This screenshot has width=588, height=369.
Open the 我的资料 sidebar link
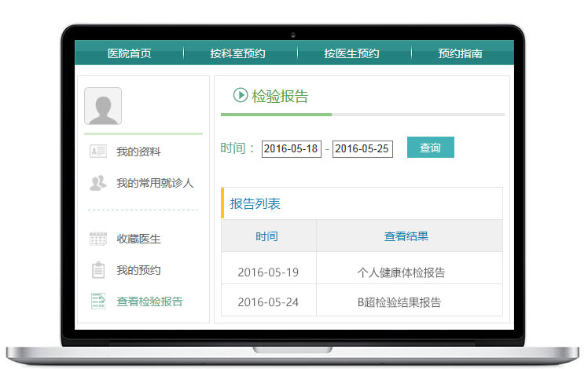tap(138, 152)
